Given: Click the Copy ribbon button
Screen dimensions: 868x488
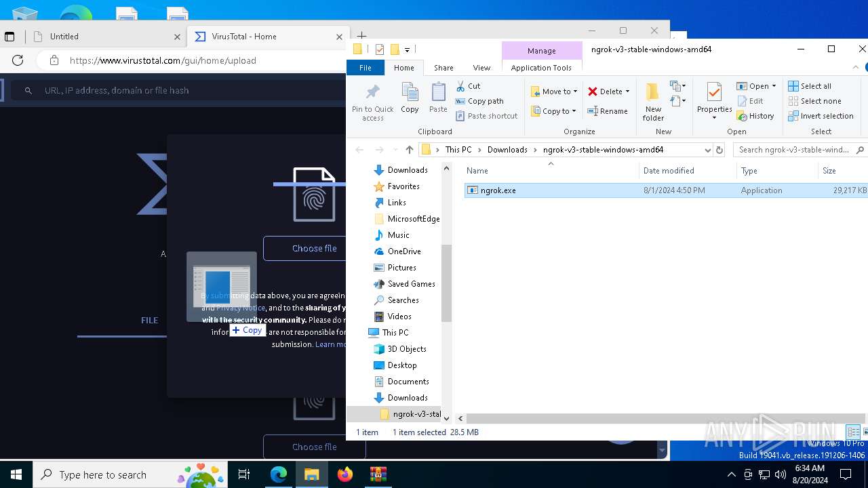Looking at the screenshot, I should pos(410,98).
